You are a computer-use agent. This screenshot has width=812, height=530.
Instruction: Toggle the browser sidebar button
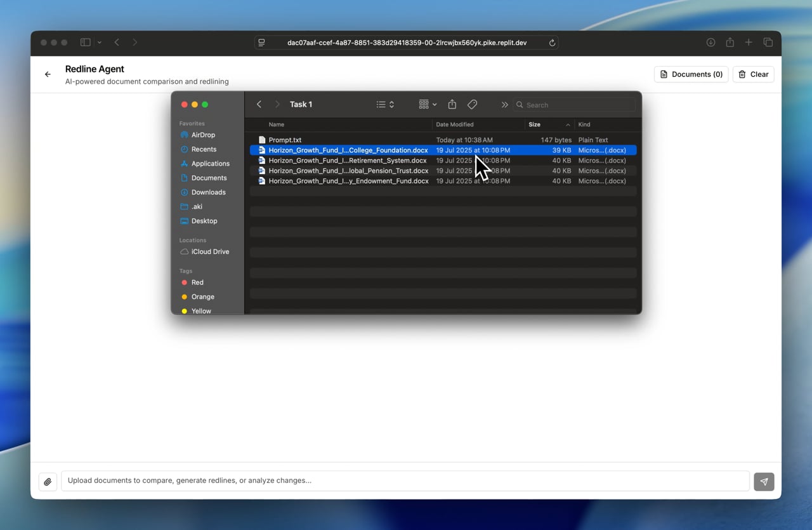coord(85,43)
